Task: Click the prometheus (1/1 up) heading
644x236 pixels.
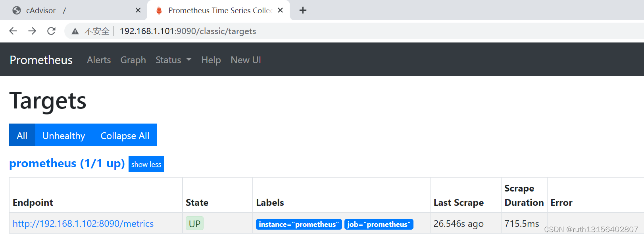Action: click(67, 163)
